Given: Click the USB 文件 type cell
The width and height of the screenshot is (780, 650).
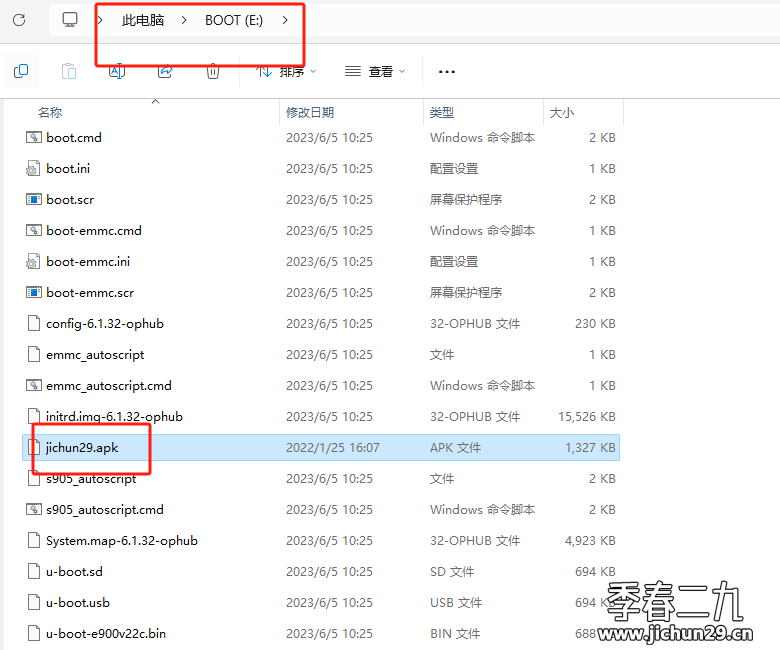Looking at the screenshot, I should (456, 603).
